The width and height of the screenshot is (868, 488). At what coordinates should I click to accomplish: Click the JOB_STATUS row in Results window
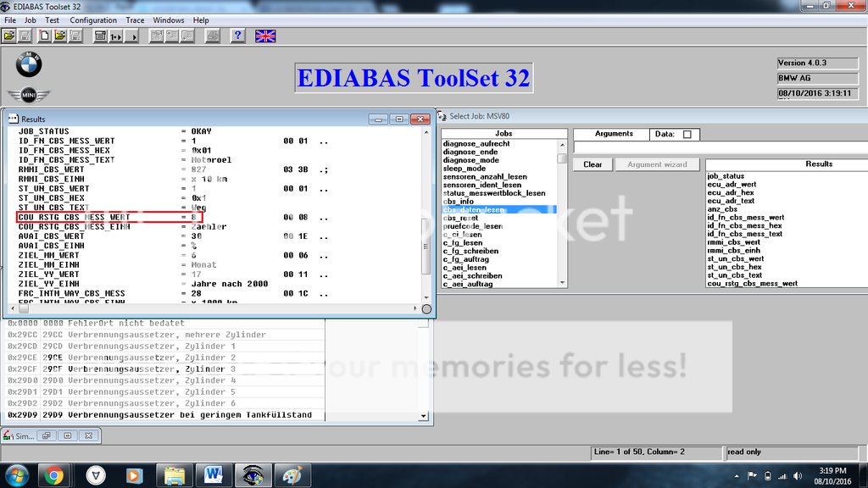115,131
